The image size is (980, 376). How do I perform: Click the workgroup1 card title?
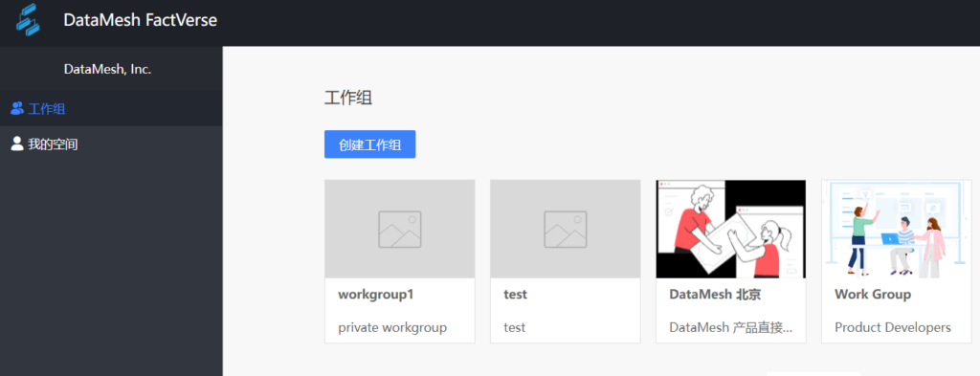pyautogui.click(x=376, y=294)
